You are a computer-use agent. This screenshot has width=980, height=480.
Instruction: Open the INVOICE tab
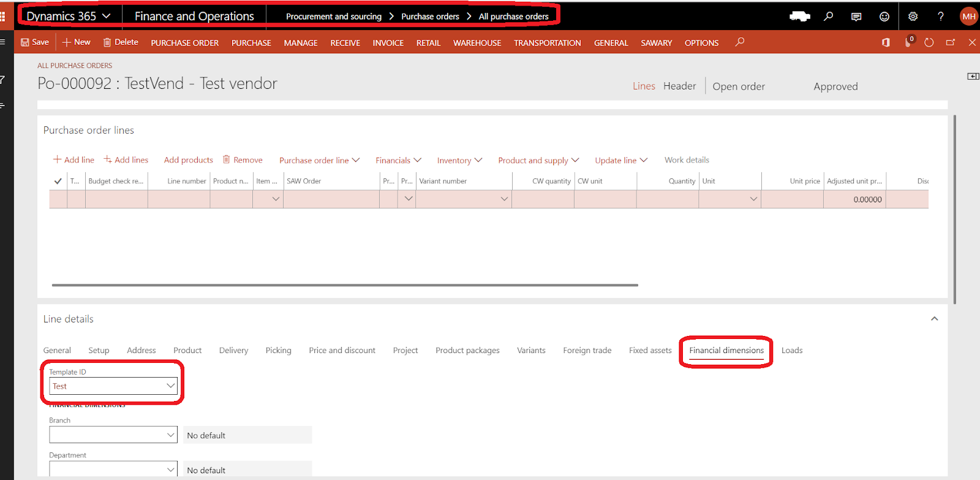click(x=388, y=43)
